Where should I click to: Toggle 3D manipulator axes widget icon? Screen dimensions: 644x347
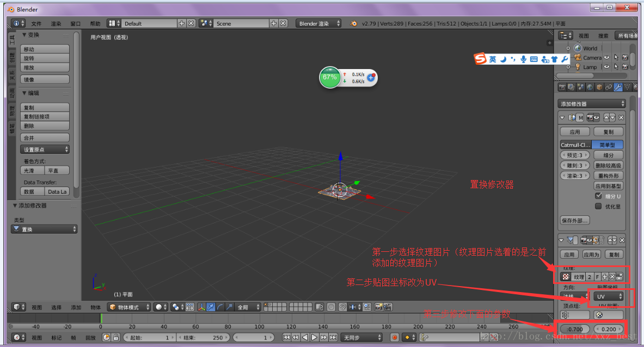pos(201,307)
